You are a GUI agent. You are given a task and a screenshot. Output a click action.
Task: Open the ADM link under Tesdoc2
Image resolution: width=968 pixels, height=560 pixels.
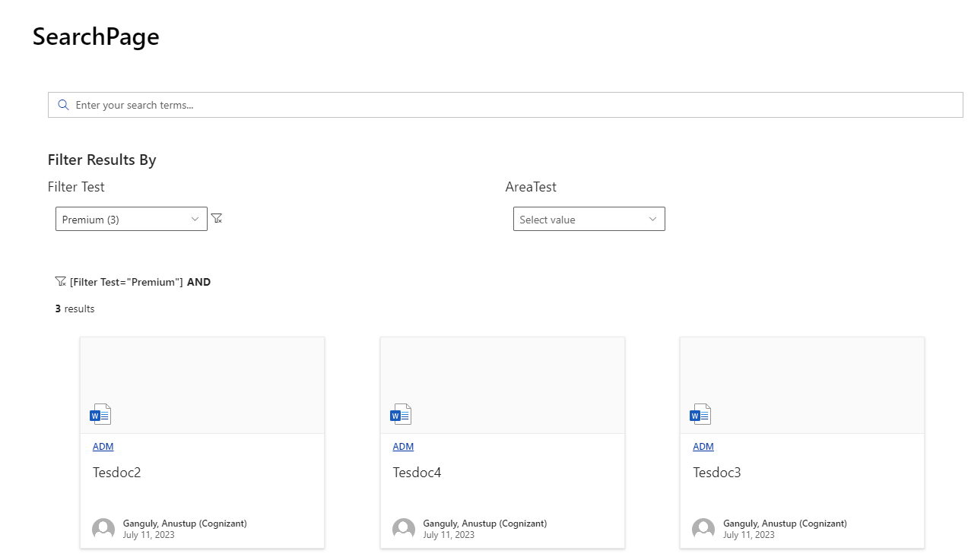click(x=103, y=446)
